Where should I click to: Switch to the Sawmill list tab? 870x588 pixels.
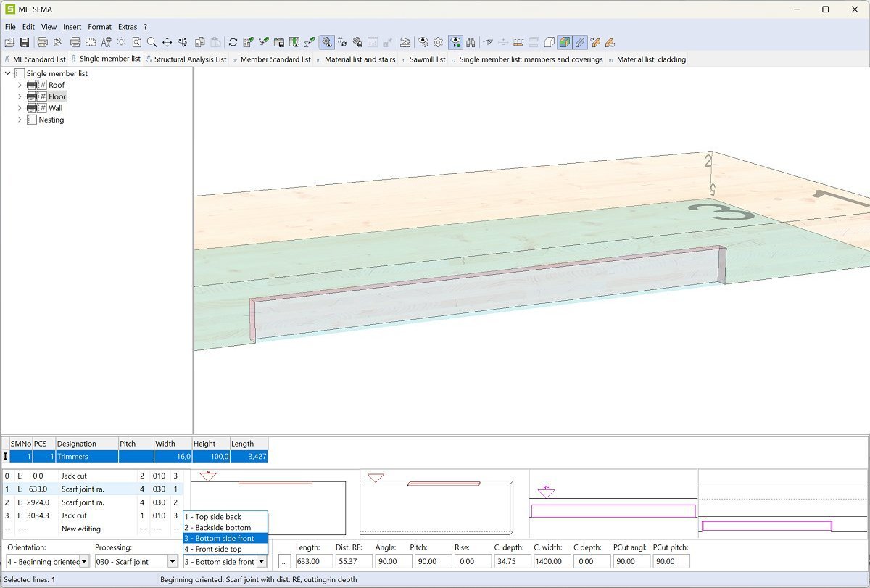[427, 59]
